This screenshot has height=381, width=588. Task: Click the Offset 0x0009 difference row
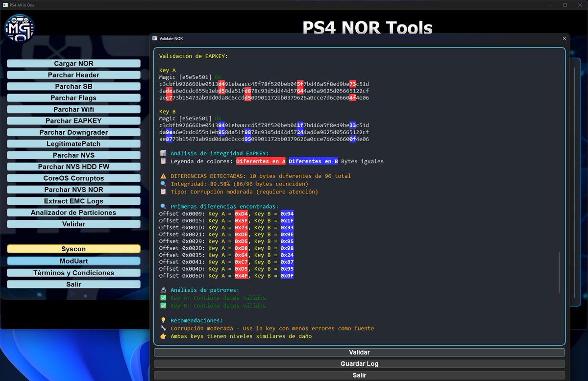226,214
